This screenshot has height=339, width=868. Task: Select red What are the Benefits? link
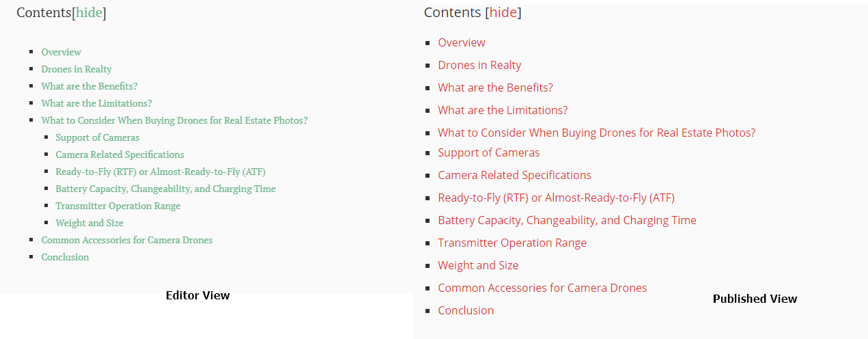point(495,87)
